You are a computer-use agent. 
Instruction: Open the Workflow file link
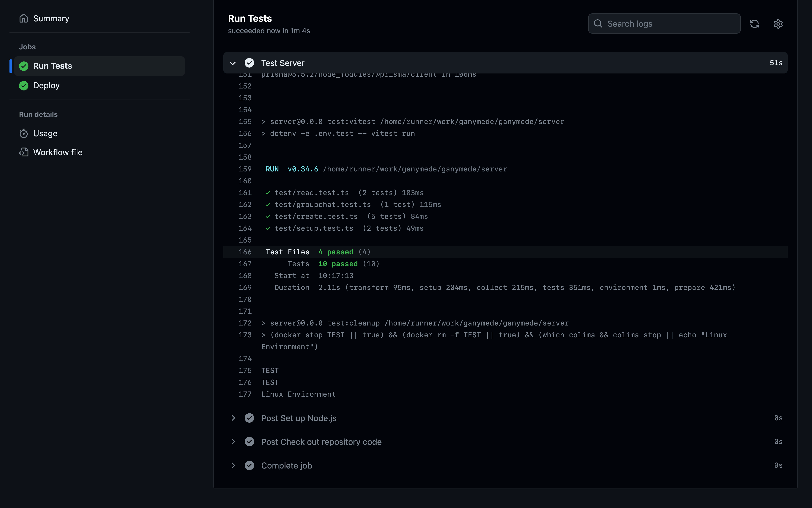(58, 152)
